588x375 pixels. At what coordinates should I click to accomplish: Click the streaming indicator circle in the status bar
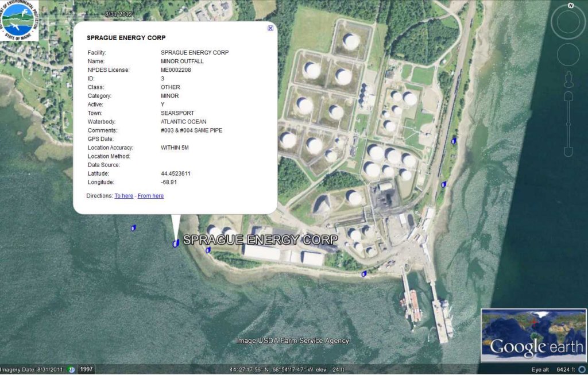click(582, 370)
